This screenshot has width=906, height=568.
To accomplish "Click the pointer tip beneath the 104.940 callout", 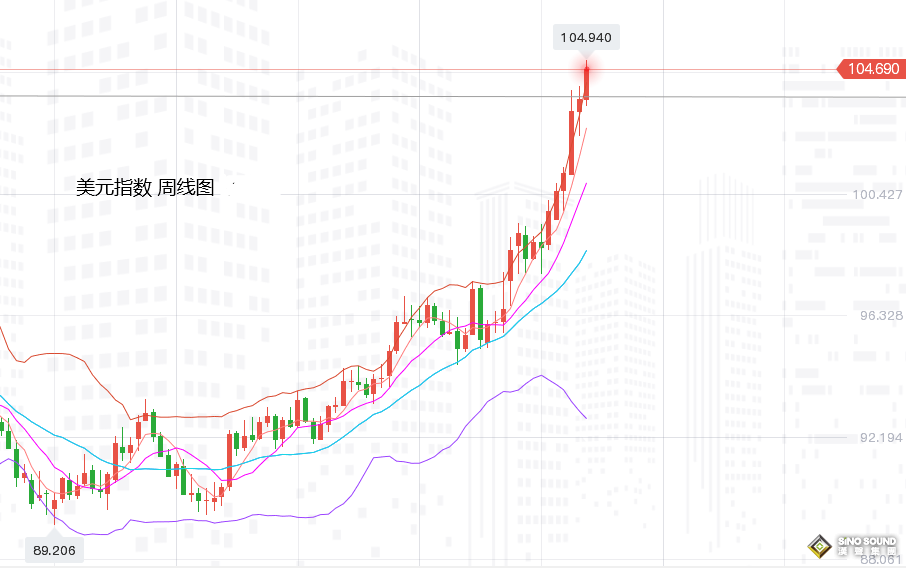I will tap(587, 56).
